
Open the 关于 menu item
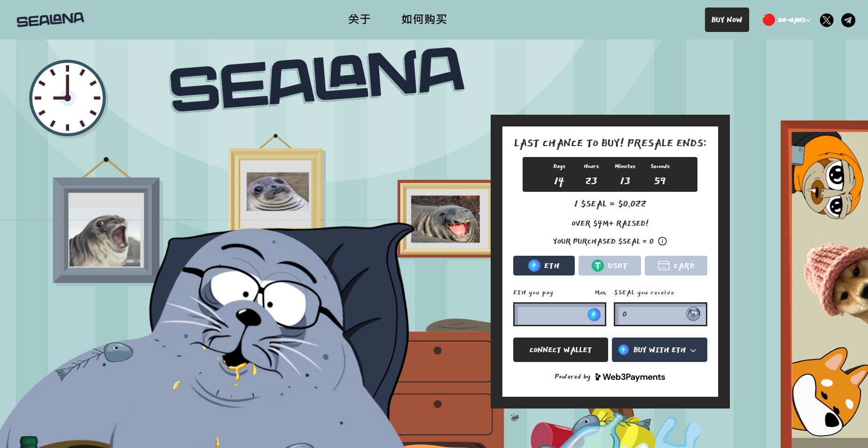click(x=360, y=19)
